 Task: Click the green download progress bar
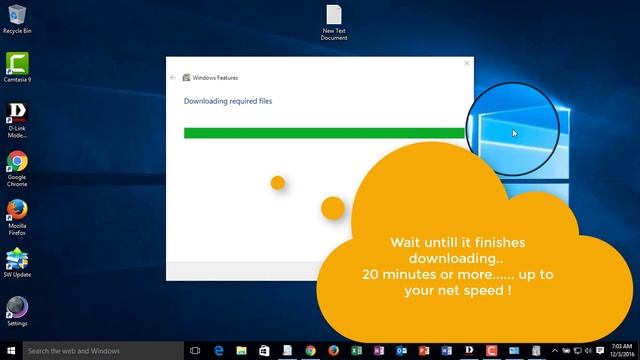pos(324,133)
